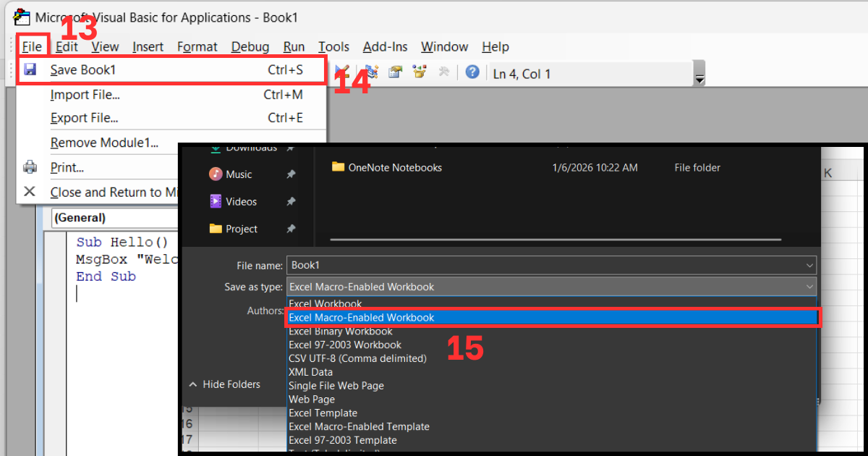The image size is (868, 456).
Task: Expand the File name dropdown arrow
Action: coord(809,266)
